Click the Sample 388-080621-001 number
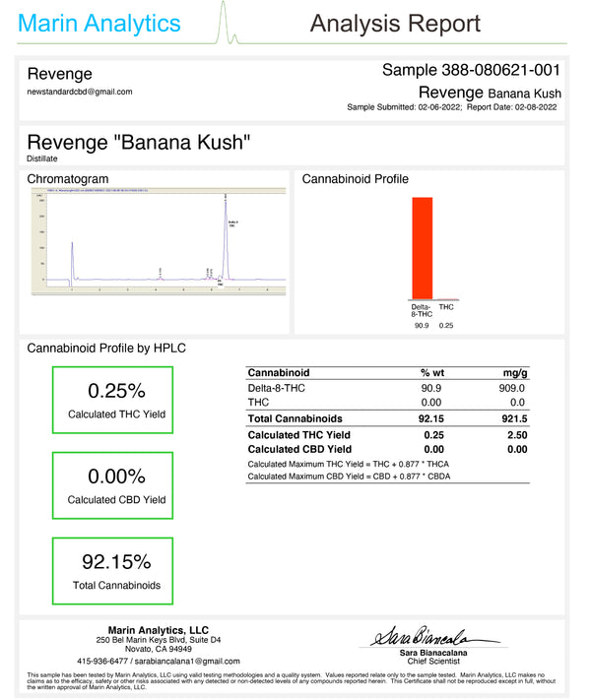The height and width of the screenshot is (700, 591). [x=471, y=70]
